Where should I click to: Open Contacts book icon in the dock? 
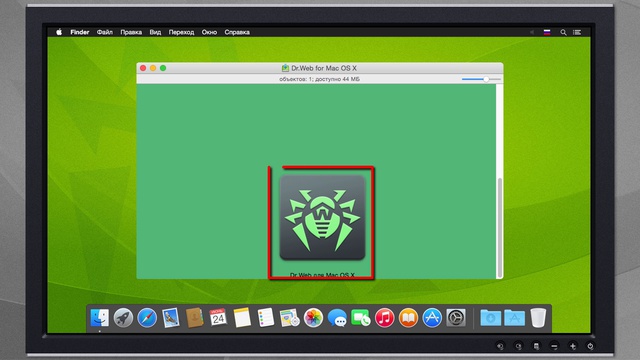(195, 318)
